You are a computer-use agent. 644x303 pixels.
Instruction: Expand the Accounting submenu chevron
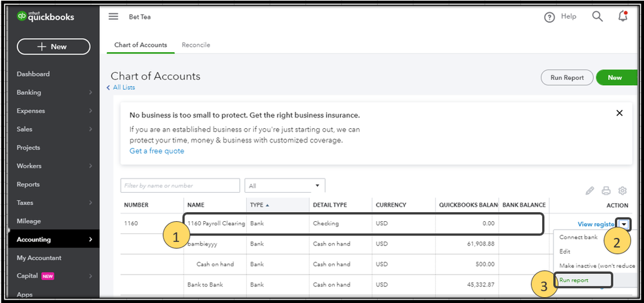pos(90,239)
